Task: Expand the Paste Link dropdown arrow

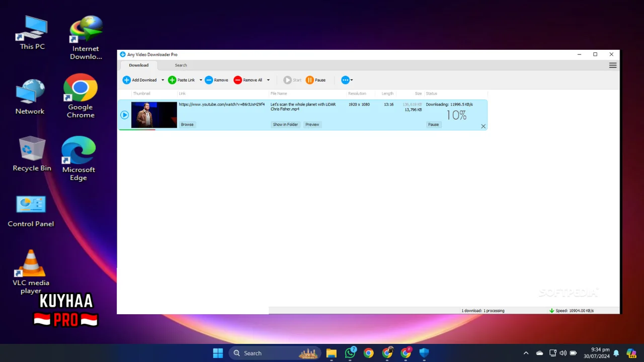Action: 201,80
